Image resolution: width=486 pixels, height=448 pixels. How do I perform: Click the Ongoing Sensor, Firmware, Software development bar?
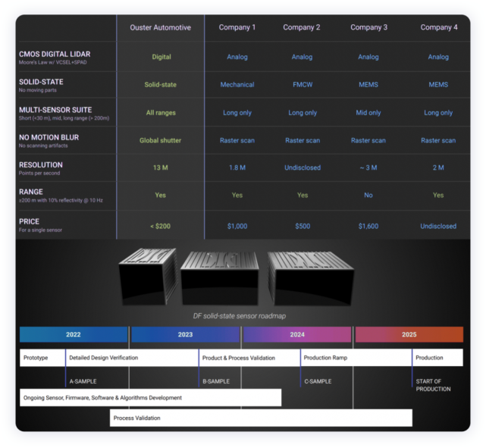[151, 397]
